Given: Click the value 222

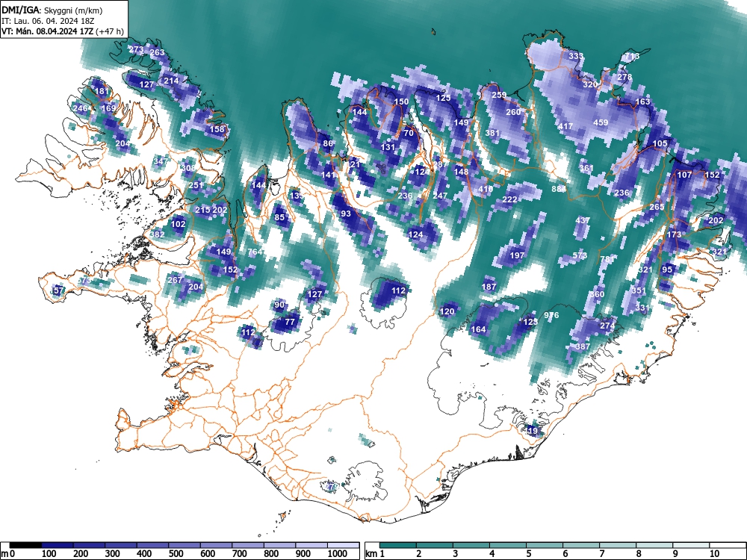Looking at the screenshot, I should pos(509,199).
